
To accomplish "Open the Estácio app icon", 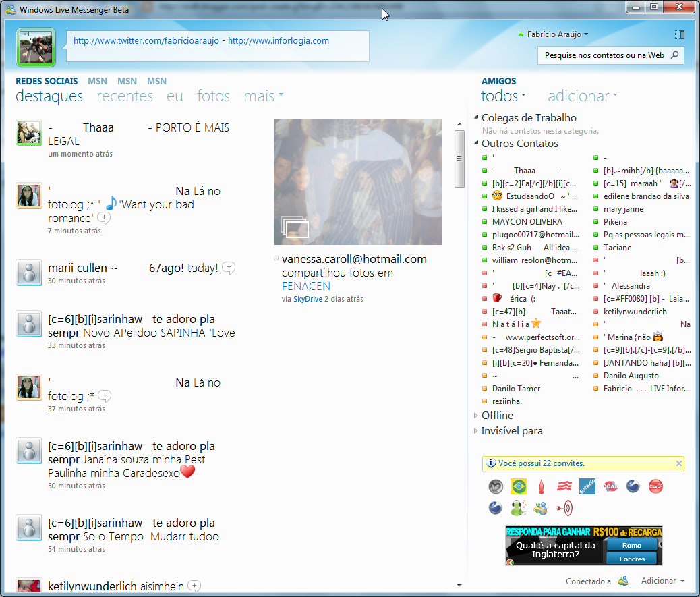I will [x=587, y=486].
